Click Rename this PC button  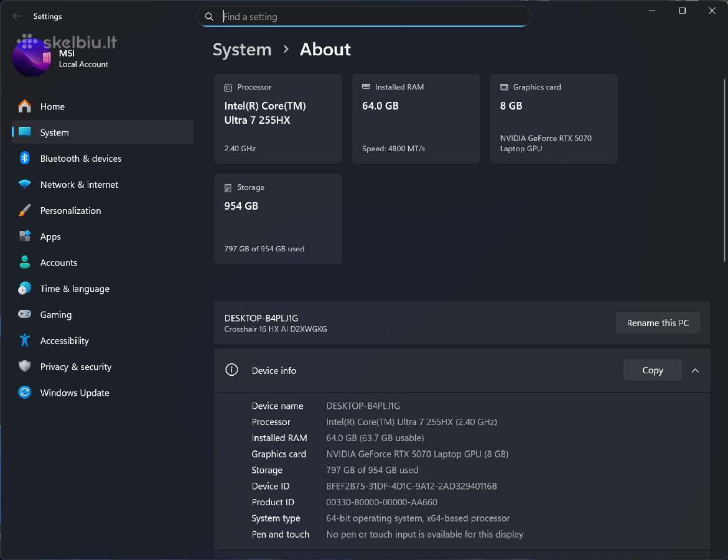tap(658, 323)
